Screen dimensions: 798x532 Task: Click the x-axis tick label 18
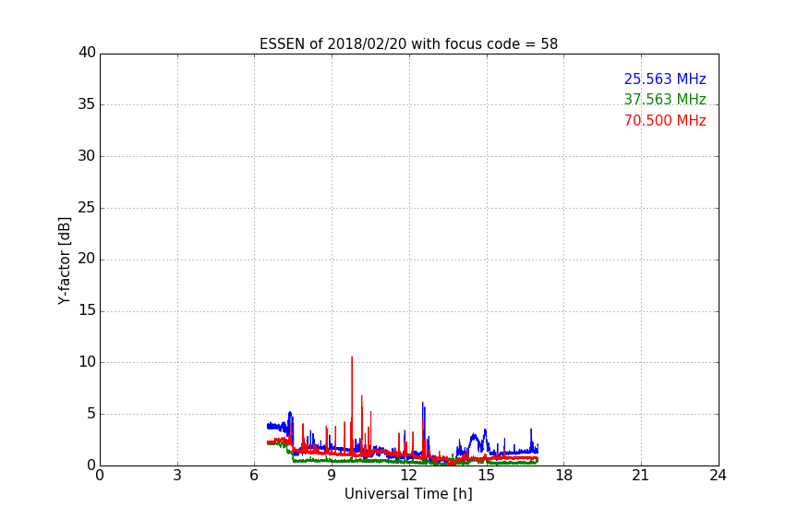click(564, 476)
